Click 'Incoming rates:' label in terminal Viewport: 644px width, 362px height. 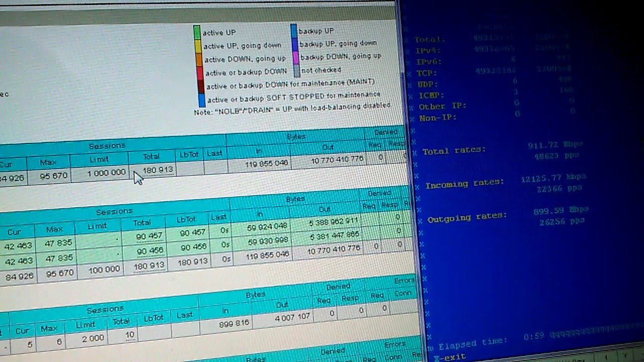(464, 184)
